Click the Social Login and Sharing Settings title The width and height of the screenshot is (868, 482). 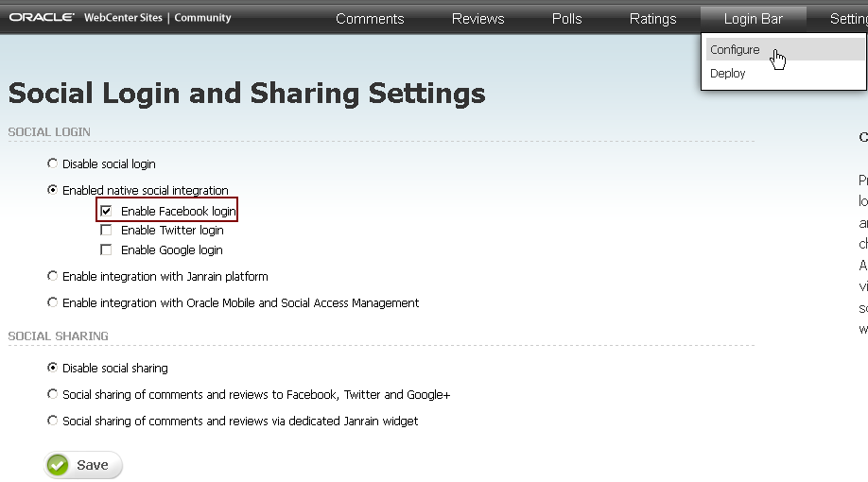click(x=247, y=93)
